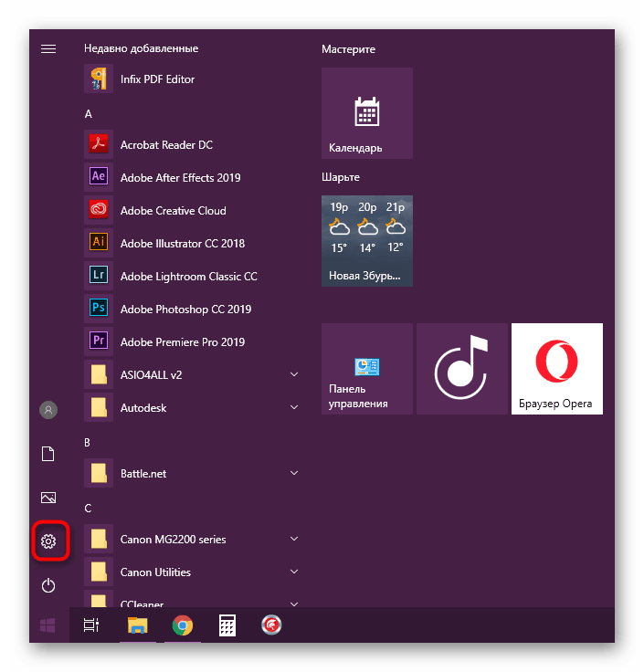The image size is (644, 672).
Task: Open Adobe Lightroom Classic CC
Action: [192, 277]
